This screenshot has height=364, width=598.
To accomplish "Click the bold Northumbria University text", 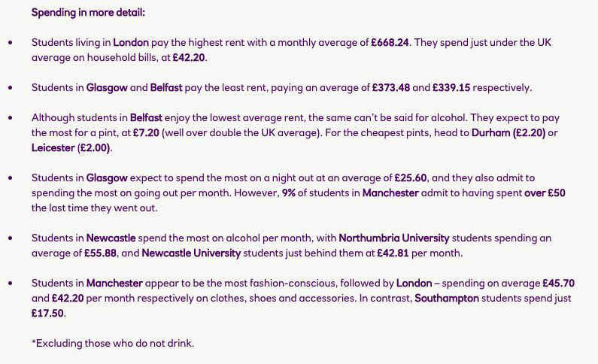I will click(394, 238).
